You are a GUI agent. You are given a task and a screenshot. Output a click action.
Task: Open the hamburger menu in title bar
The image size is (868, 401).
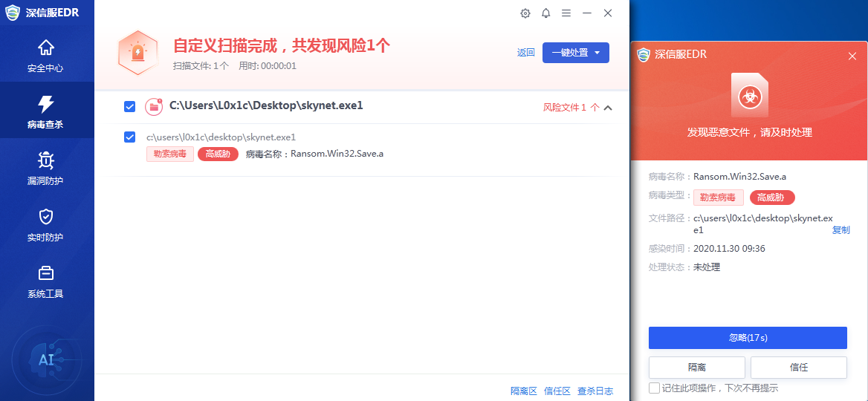566,13
